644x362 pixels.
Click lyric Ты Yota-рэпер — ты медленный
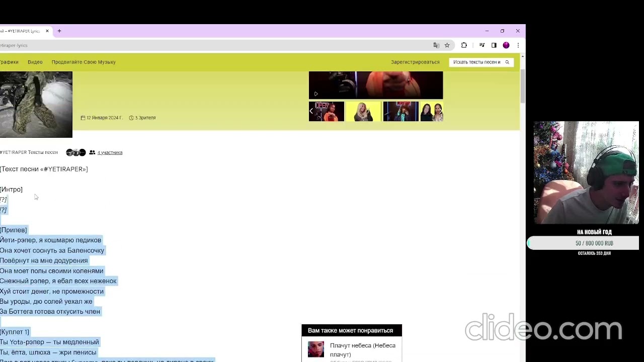coord(49,342)
